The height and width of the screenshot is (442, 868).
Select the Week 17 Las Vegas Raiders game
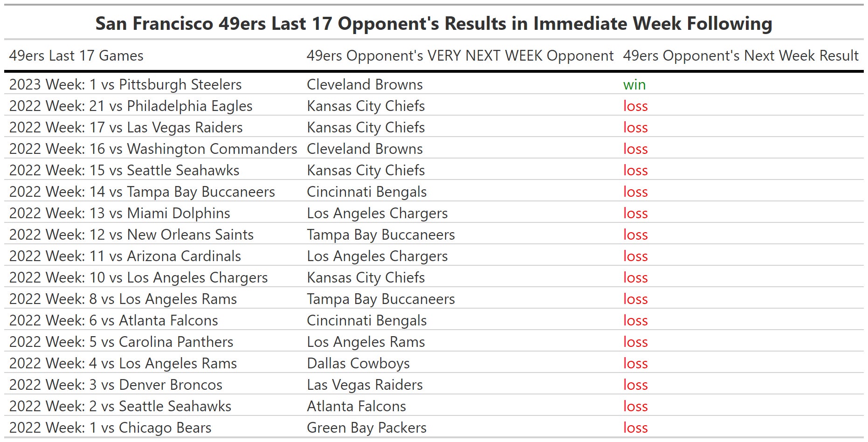click(126, 128)
